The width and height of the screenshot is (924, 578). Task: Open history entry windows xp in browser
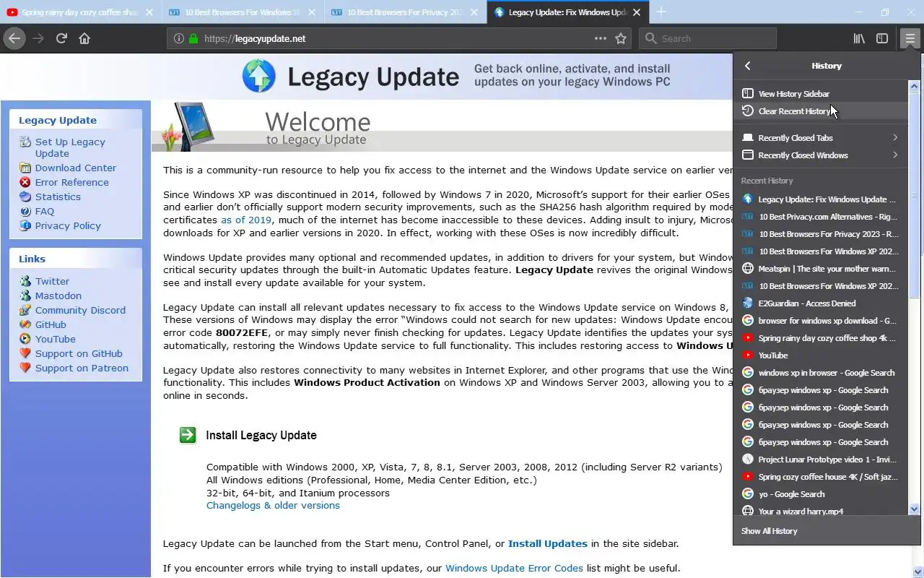[x=821, y=373]
